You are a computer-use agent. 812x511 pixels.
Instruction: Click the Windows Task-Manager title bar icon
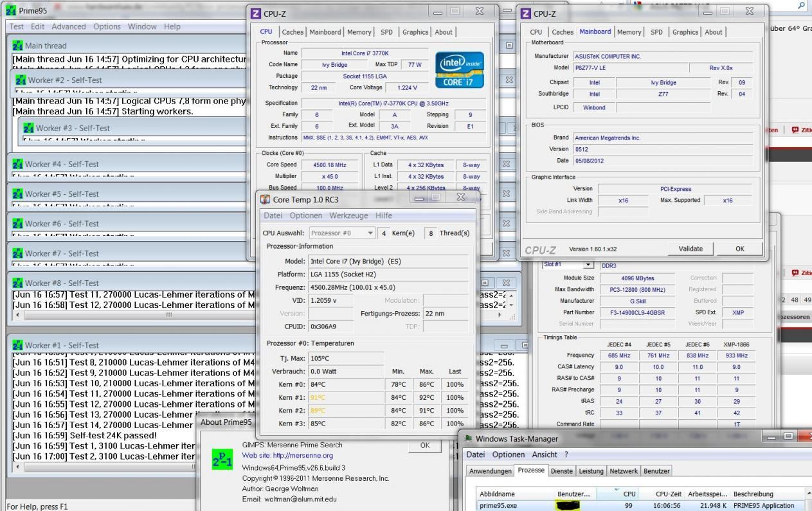(x=467, y=438)
